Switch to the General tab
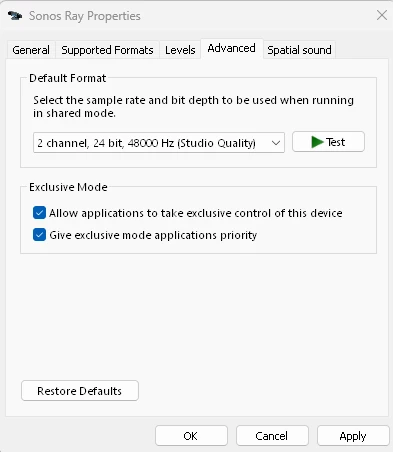This screenshot has height=452, width=393. 31,50
